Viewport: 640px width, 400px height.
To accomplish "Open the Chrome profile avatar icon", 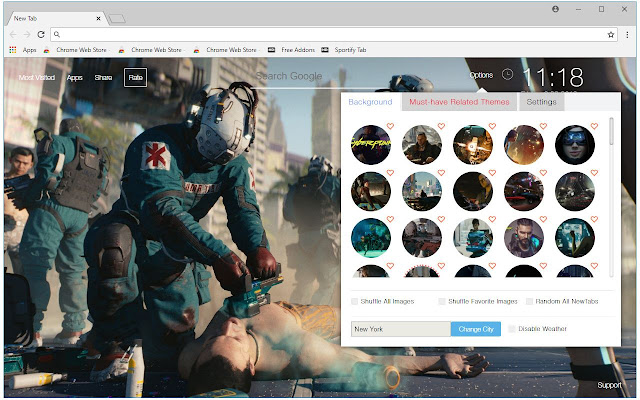I will point(555,9).
